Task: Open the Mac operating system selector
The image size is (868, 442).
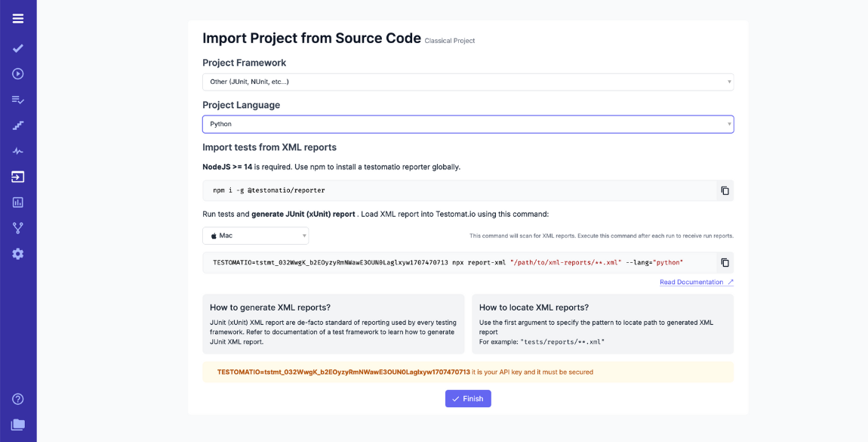Action: [255, 235]
